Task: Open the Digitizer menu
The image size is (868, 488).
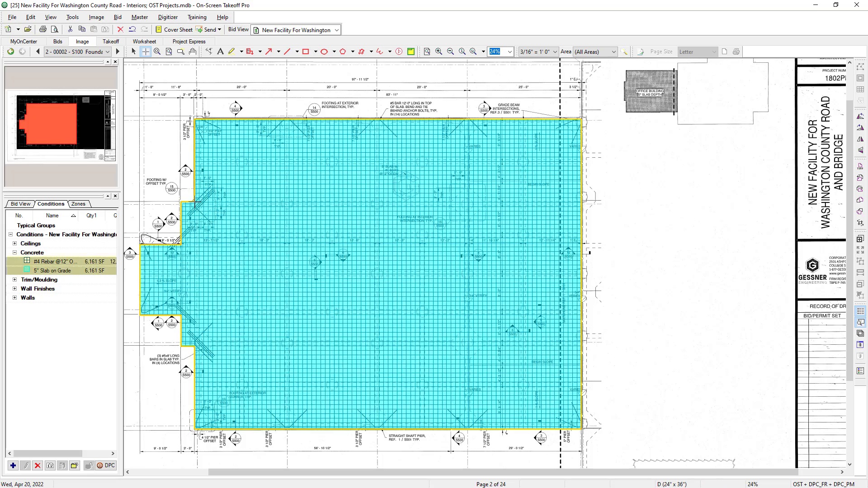Action: [x=168, y=17]
